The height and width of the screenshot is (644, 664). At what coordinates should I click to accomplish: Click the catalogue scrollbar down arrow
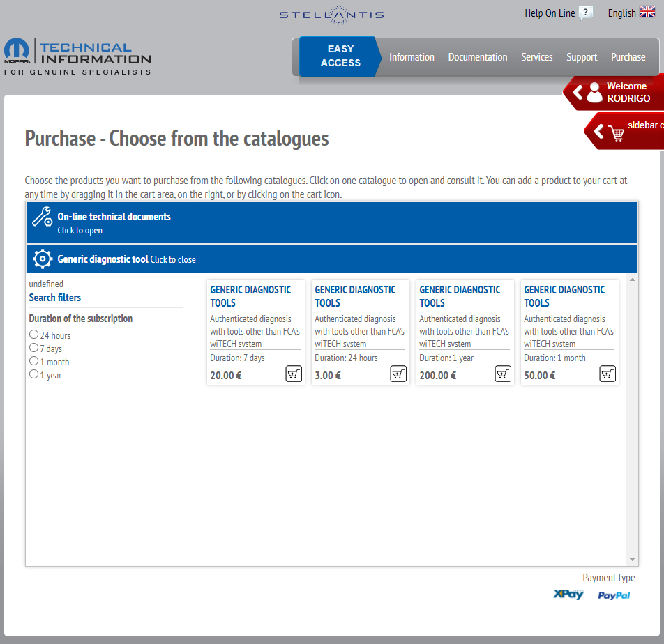(x=632, y=560)
